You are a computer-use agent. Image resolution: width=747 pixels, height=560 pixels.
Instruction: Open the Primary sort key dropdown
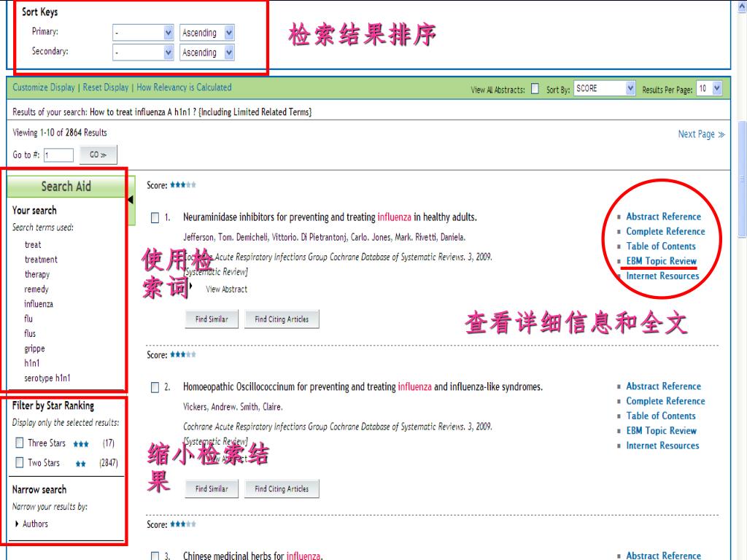tap(143, 32)
